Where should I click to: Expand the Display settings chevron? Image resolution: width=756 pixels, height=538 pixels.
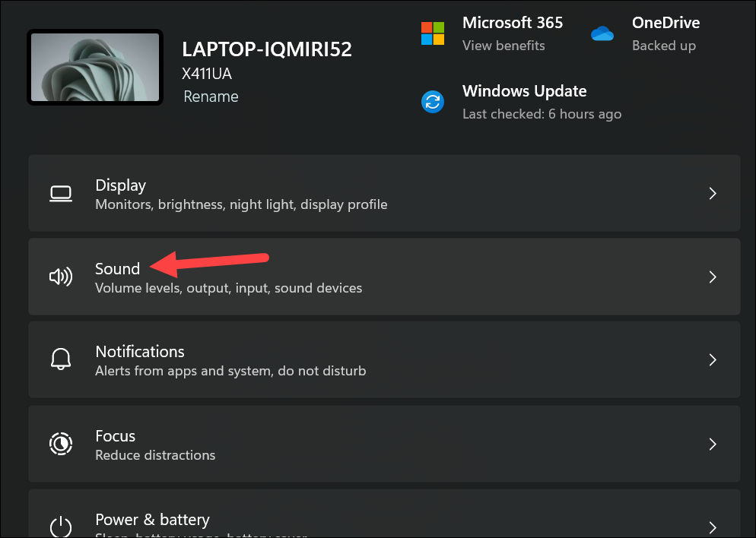click(x=713, y=193)
